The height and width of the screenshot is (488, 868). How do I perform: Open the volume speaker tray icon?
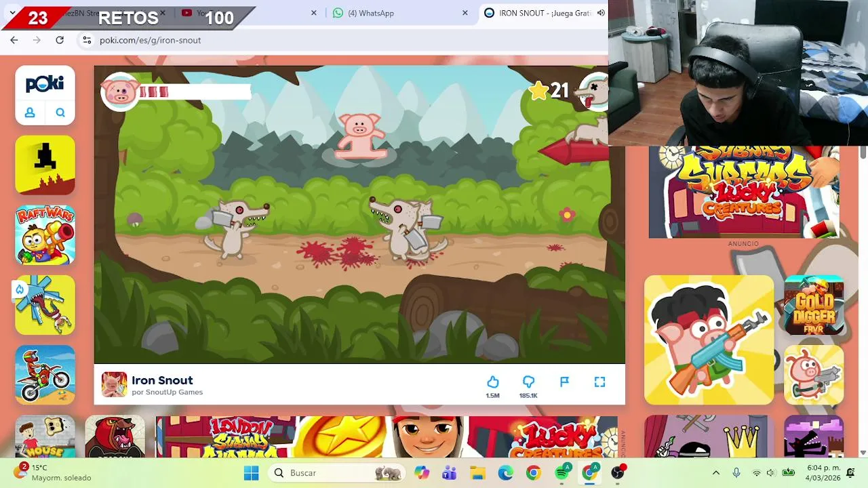point(771,472)
